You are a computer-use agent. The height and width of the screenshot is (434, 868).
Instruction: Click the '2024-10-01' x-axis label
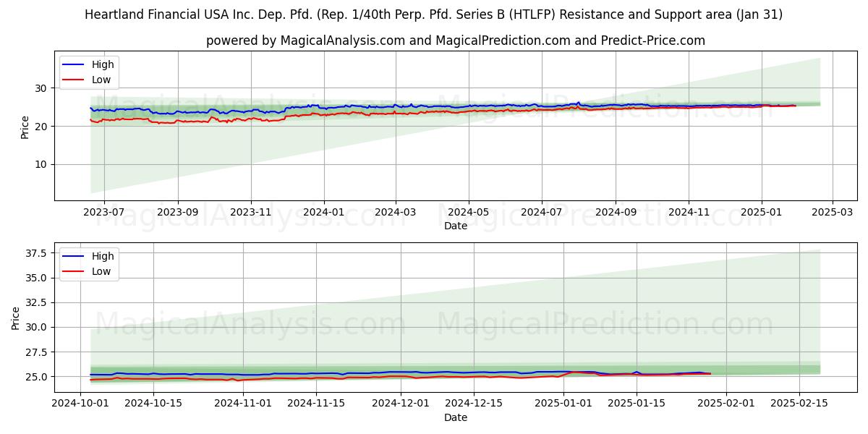point(80,405)
